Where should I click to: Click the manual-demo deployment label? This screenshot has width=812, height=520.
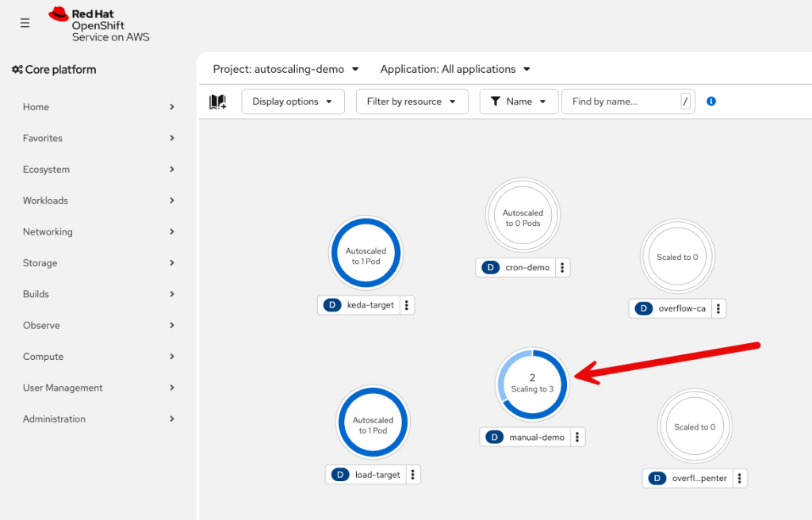pos(537,437)
